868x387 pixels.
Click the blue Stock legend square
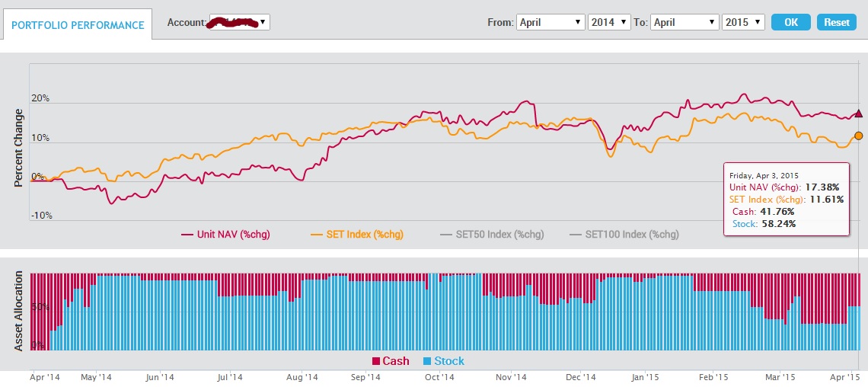pyautogui.click(x=427, y=361)
